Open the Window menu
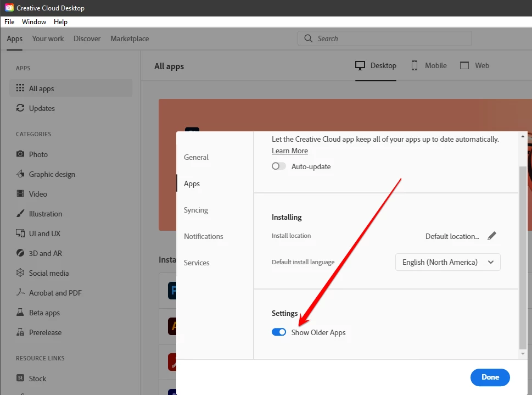 point(34,22)
